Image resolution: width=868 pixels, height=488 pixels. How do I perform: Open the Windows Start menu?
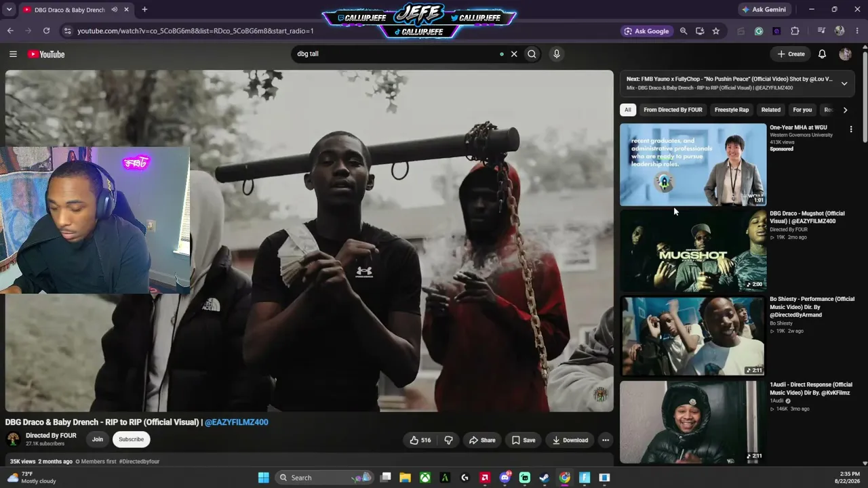click(x=264, y=478)
